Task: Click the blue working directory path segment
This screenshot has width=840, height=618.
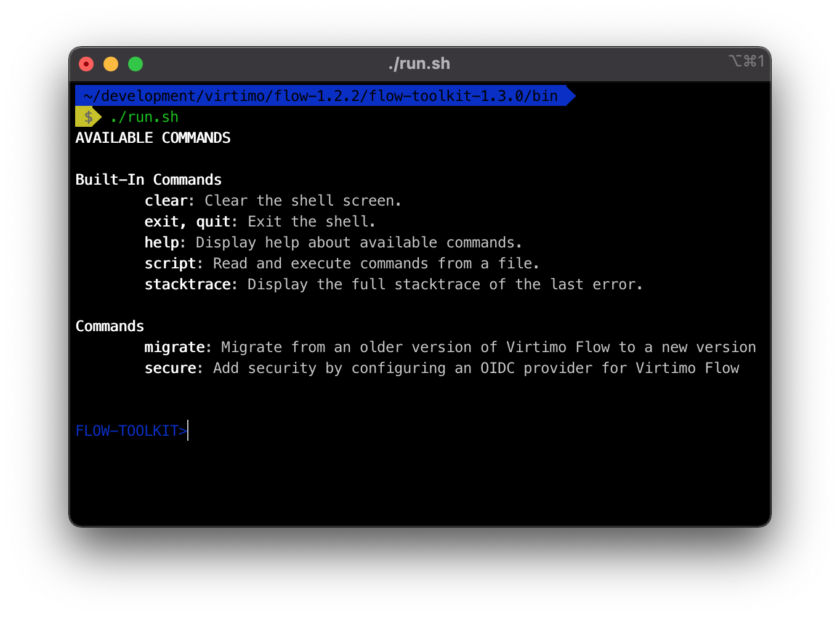Action: click(x=325, y=96)
